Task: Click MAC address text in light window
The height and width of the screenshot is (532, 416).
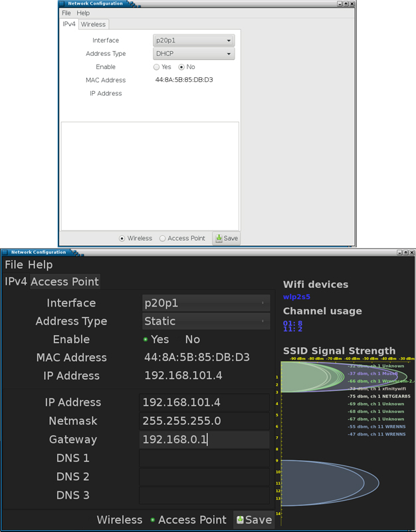Action: pos(184,80)
